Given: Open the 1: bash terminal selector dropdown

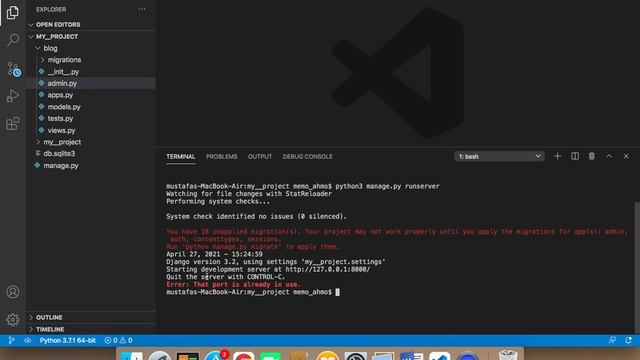Looking at the screenshot, I should (499, 156).
